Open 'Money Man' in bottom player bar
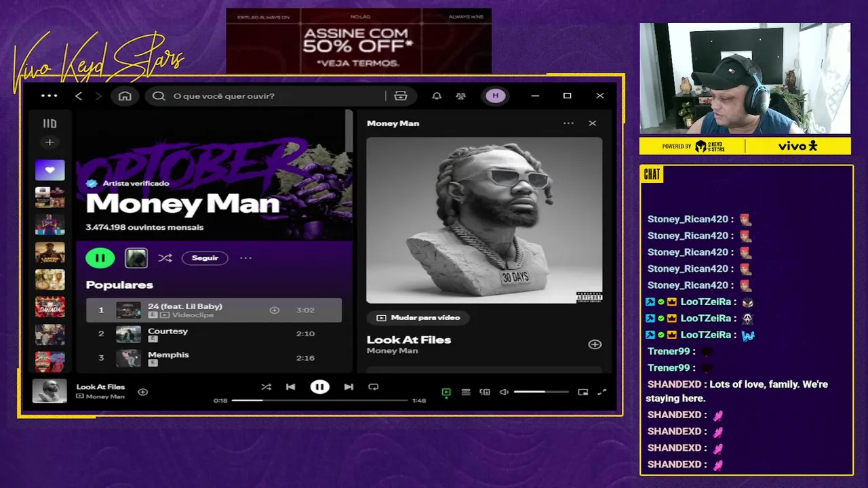Viewport: 868px width, 488px height. click(x=105, y=396)
